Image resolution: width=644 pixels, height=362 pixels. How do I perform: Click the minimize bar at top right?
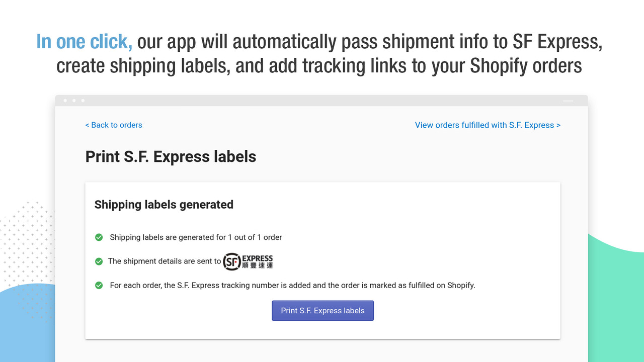pos(568,101)
